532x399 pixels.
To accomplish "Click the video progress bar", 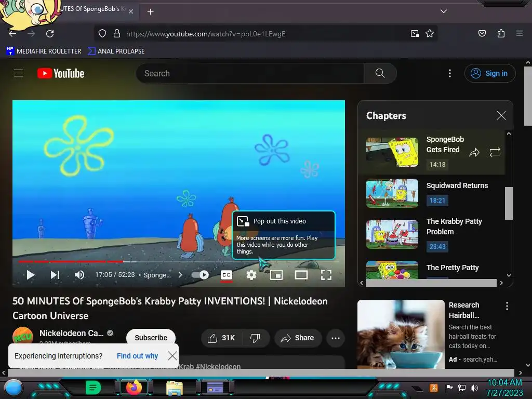I will click(179, 262).
